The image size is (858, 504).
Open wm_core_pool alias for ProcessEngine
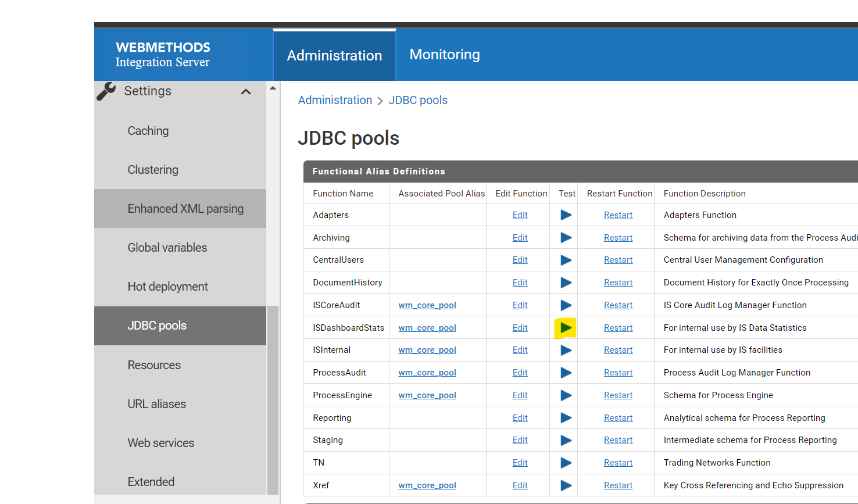[x=427, y=395]
